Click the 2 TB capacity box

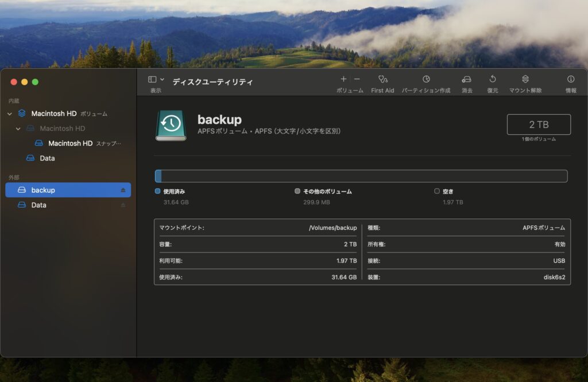[538, 124]
